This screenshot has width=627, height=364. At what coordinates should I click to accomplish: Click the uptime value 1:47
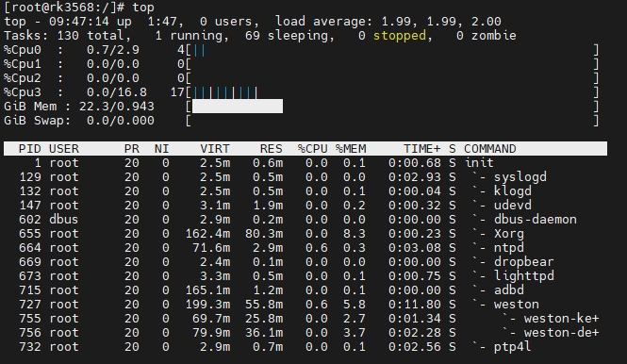(164, 22)
